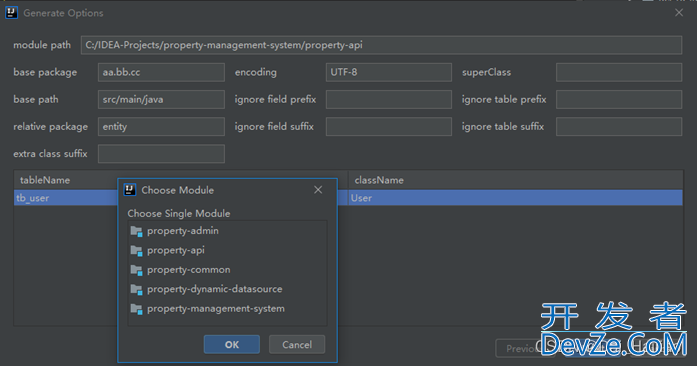
Task: Focus the ignore table suffix input
Action: pos(619,127)
